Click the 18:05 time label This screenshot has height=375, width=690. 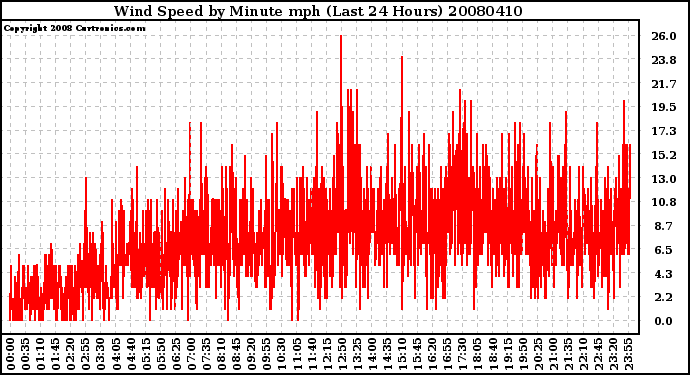(x=477, y=354)
